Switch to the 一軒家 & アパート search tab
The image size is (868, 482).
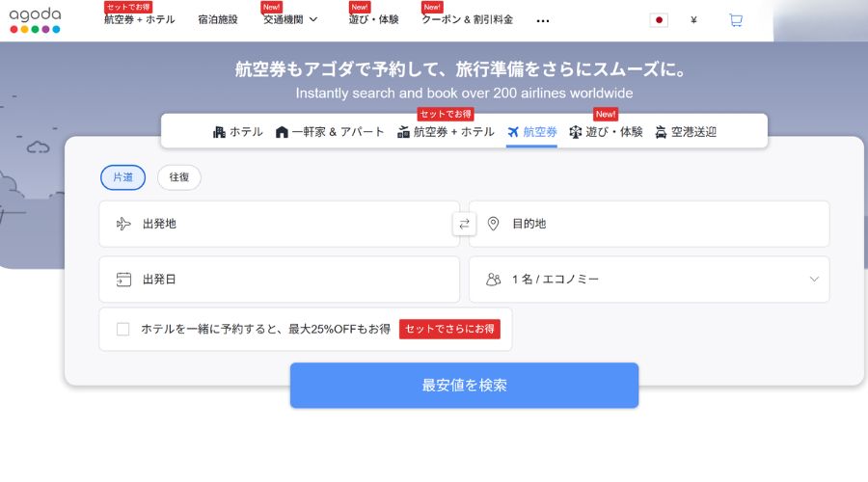[330, 132]
